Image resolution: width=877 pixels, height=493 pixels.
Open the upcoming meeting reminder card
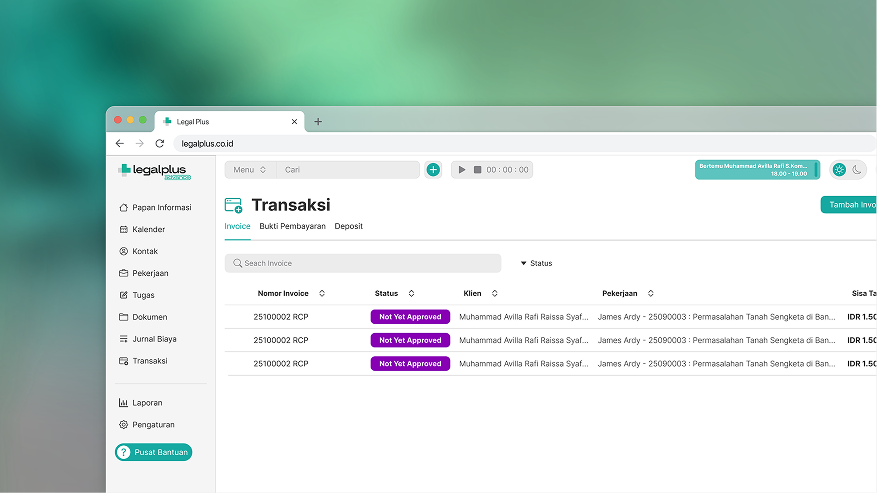pyautogui.click(x=757, y=170)
